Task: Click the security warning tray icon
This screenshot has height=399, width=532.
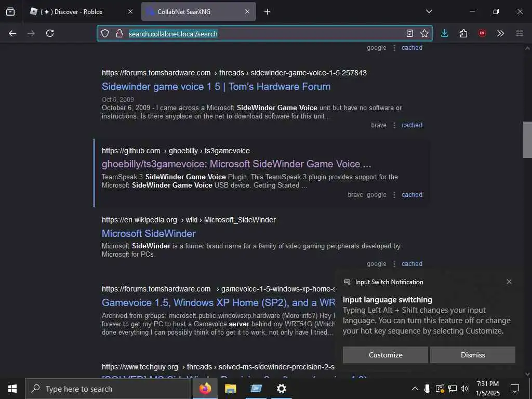Action: point(440,389)
